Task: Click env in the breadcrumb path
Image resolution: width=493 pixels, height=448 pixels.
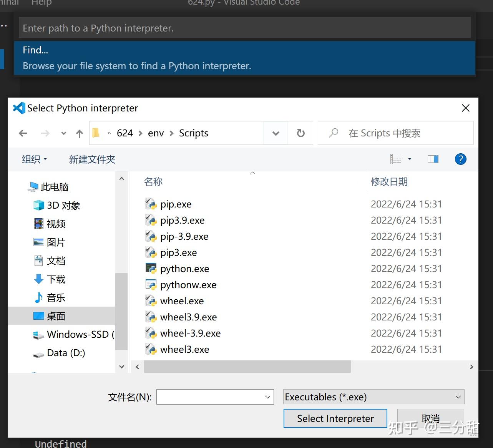Action: click(x=156, y=133)
